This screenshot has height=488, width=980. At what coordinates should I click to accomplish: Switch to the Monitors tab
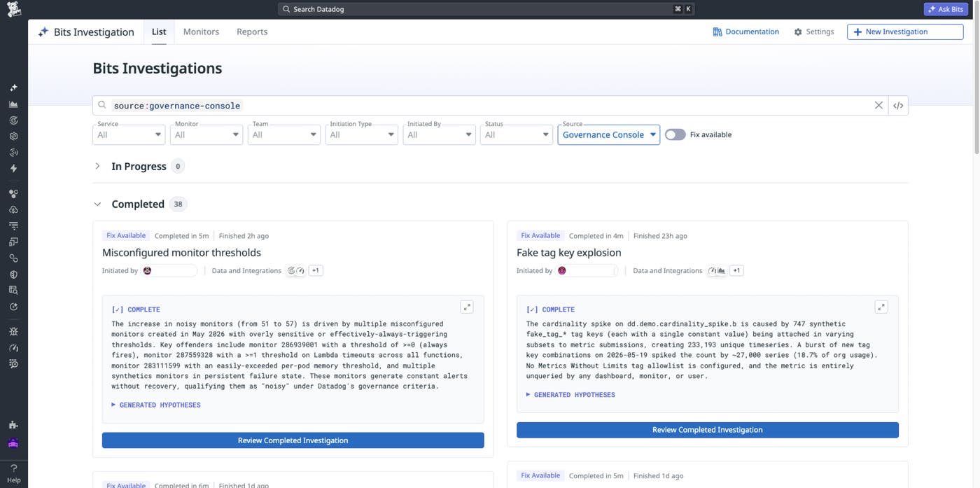tap(201, 32)
